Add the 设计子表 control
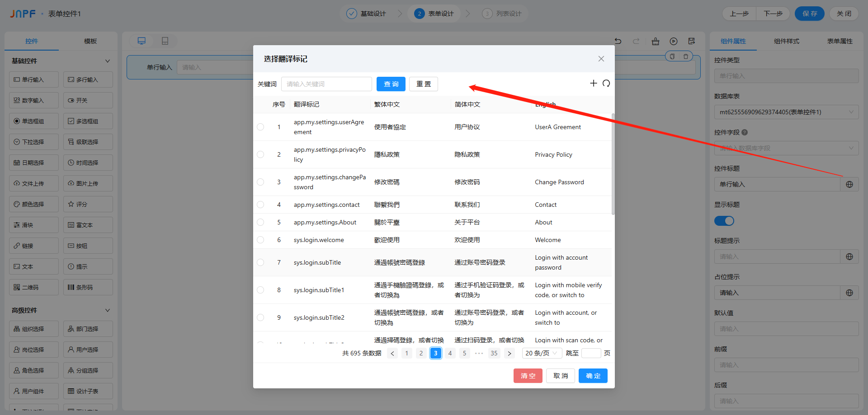 tap(88, 391)
